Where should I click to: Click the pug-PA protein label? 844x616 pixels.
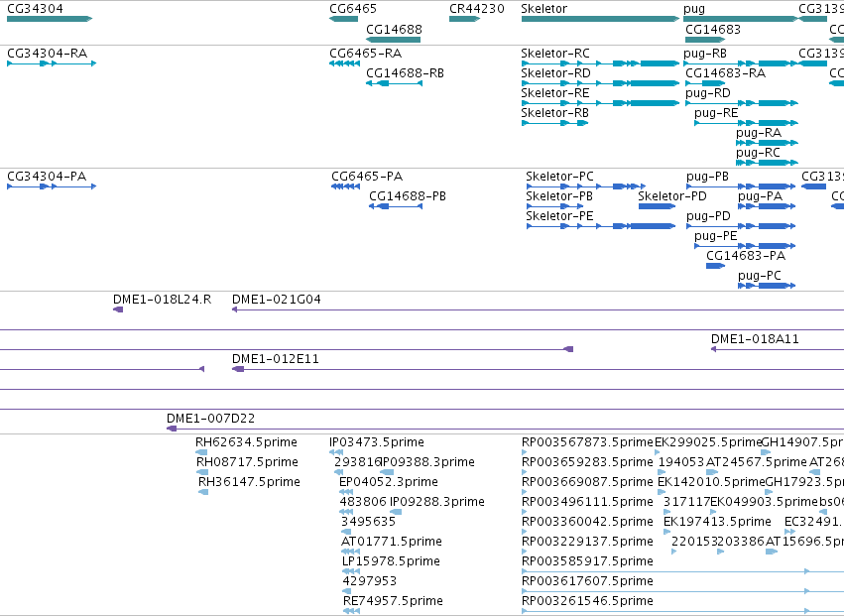coord(760,197)
